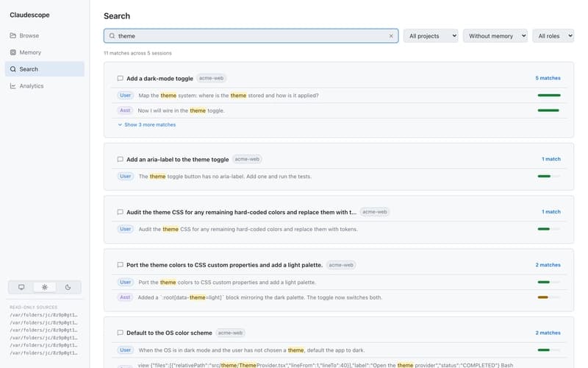Click the Memory chip icon
This screenshot has width=588, height=368.
click(x=12, y=52)
